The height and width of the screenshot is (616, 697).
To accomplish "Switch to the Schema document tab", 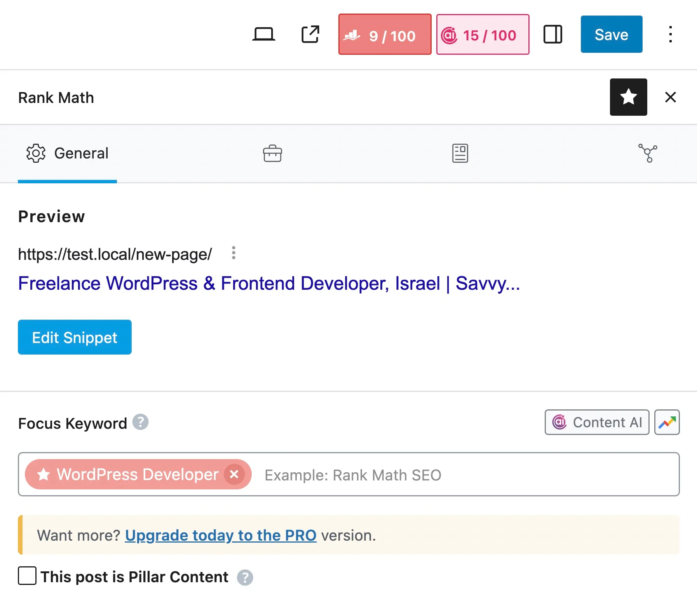I will pyautogui.click(x=460, y=153).
